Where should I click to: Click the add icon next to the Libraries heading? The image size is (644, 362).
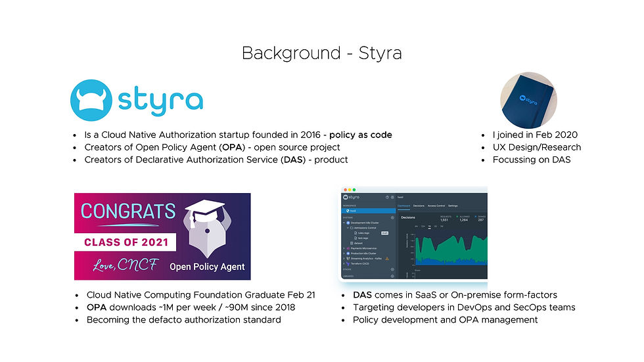tap(392, 276)
